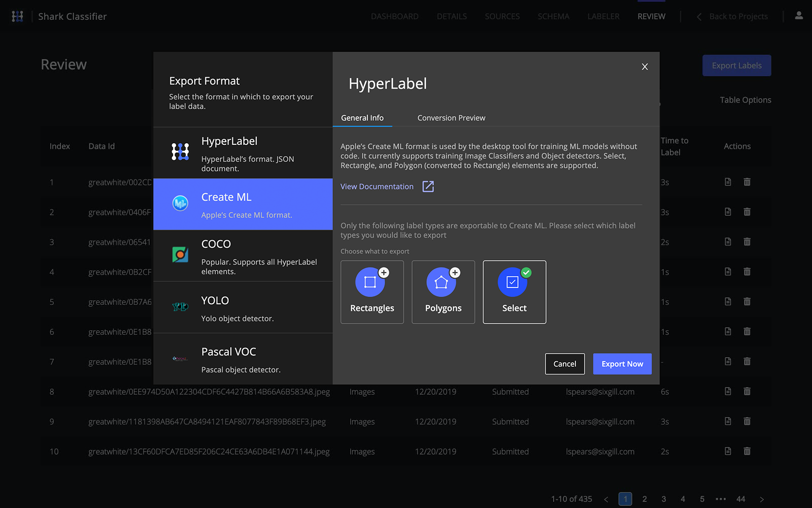
Task: Select the Pascal VOC format icon
Action: click(180, 359)
